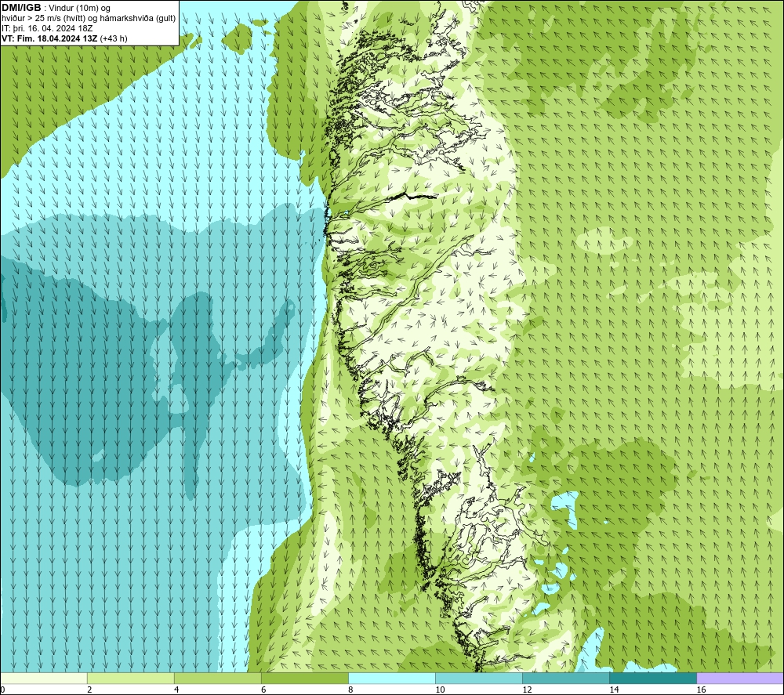Click the legend scale label '0'
Screen dimensions: 784x695
(x=2, y=690)
